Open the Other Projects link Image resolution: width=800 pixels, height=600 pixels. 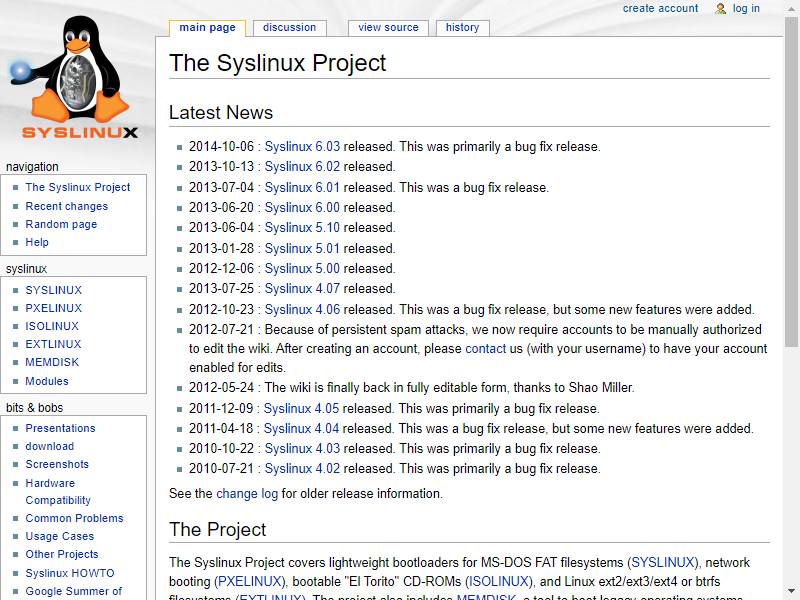pos(62,554)
